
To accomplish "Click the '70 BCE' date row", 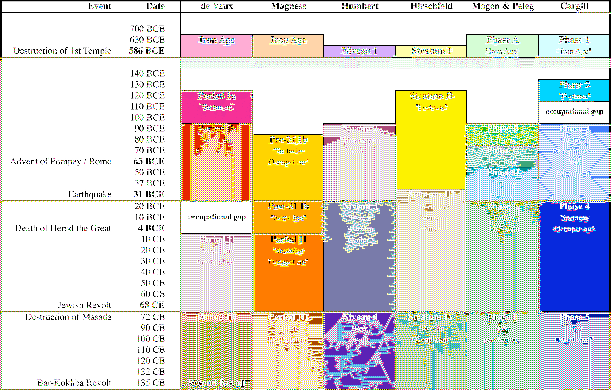I will click(x=150, y=150).
